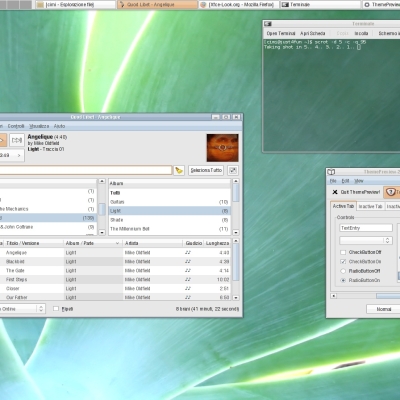This screenshot has height=400, width=400.
Task: Click the ThemePreview window book icon
Action: (x=331, y=172)
